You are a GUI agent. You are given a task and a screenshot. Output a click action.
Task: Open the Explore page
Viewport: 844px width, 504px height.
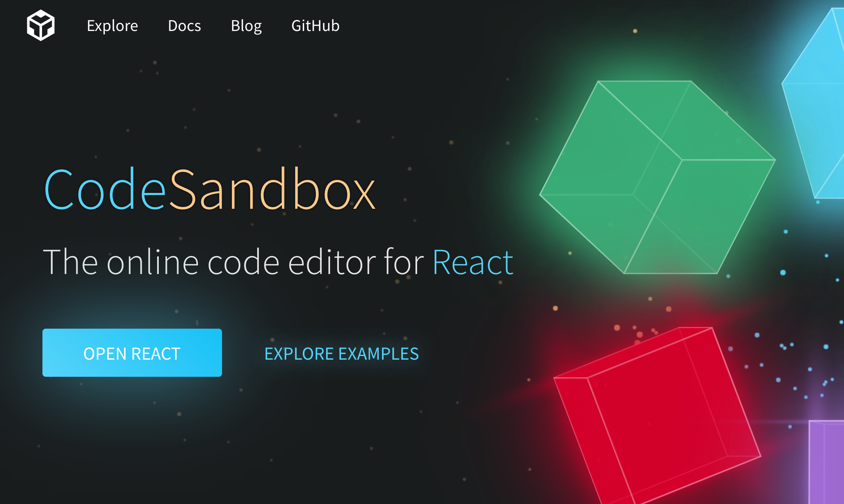[112, 26]
